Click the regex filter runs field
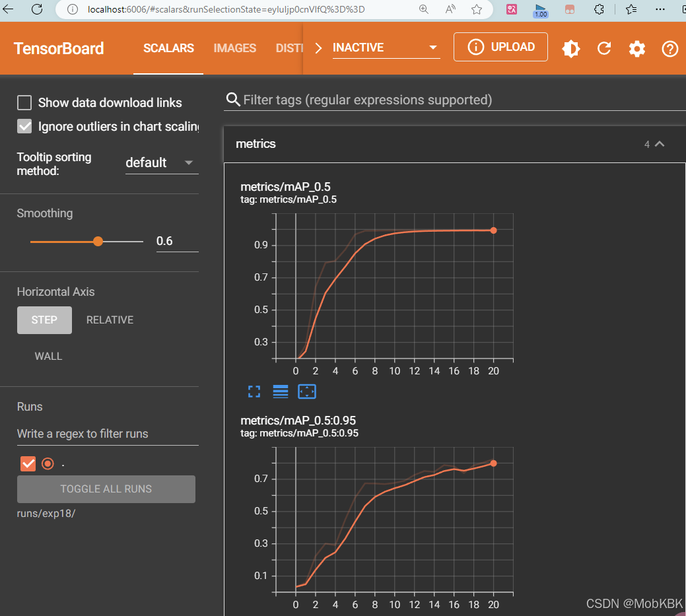This screenshot has height=616, width=686. (x=108, y=434)
